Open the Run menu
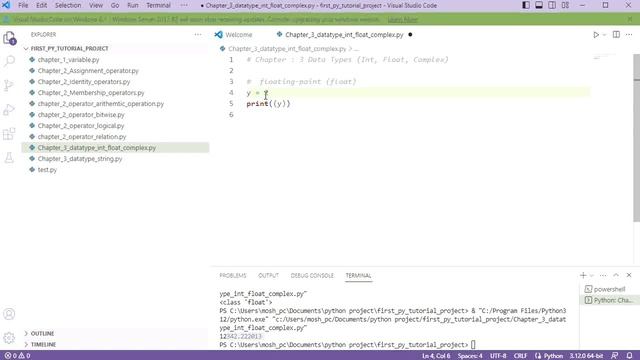 pyautogui.click(x=133, y=5)
